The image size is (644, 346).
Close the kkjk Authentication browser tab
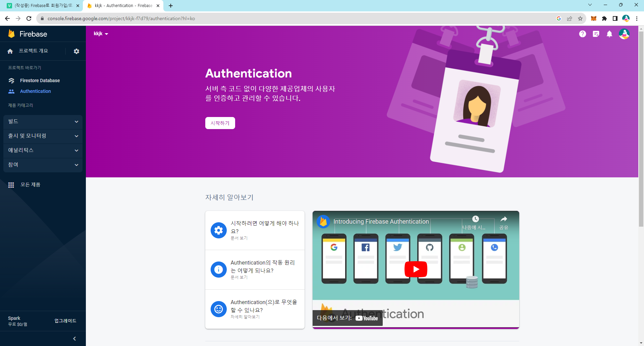(158, 6)
